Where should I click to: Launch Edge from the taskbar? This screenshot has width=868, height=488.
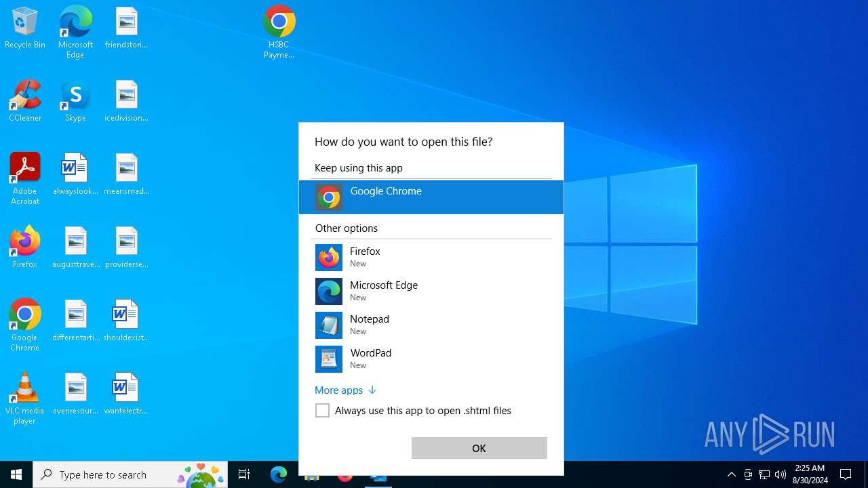tap(279, 474)
